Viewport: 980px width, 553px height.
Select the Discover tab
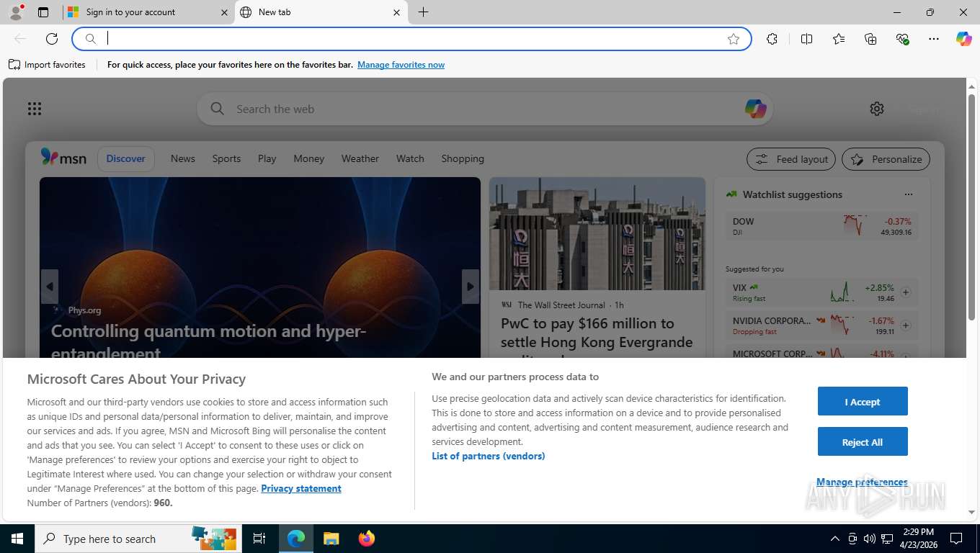coord(125,158)
